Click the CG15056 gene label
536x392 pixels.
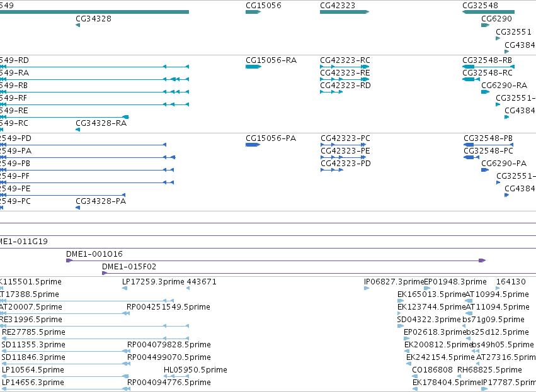point(263,6)
